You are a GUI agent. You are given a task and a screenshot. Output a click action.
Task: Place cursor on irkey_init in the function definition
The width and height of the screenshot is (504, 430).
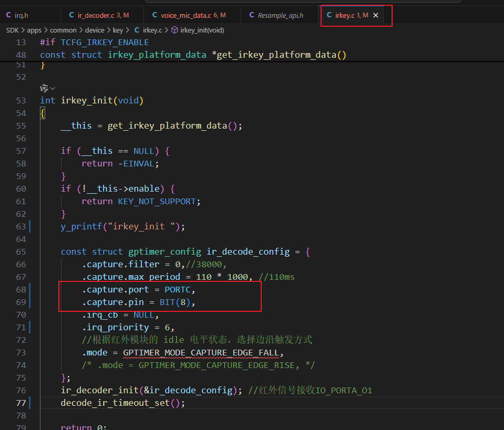[87, 100]
